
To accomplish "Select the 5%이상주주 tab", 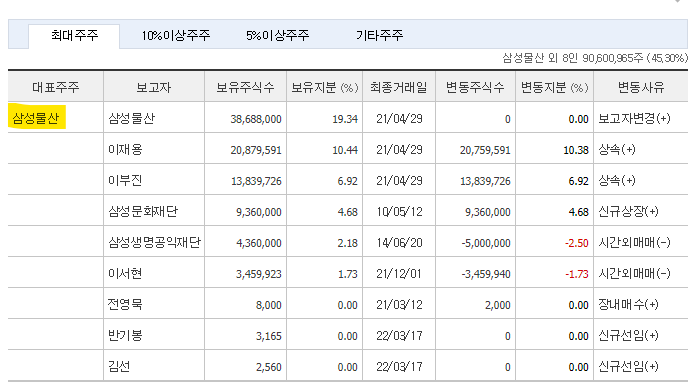I will [277, 36].
